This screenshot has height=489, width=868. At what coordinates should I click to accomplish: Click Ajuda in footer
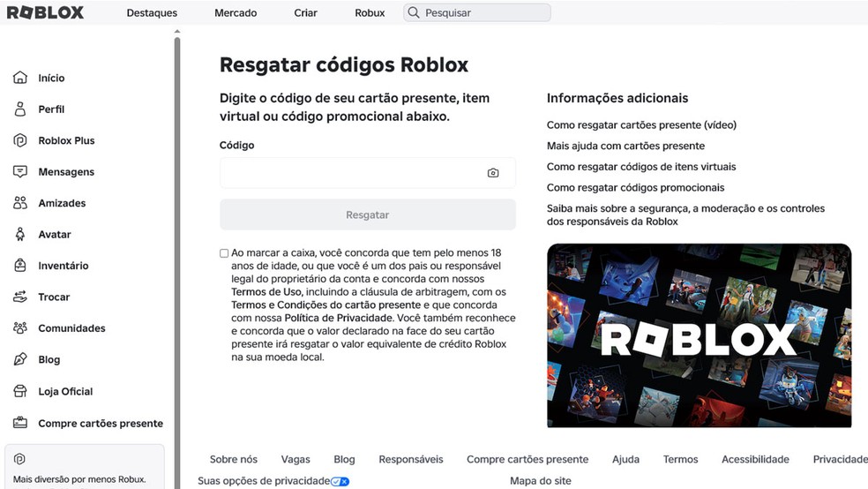point(625,459)
